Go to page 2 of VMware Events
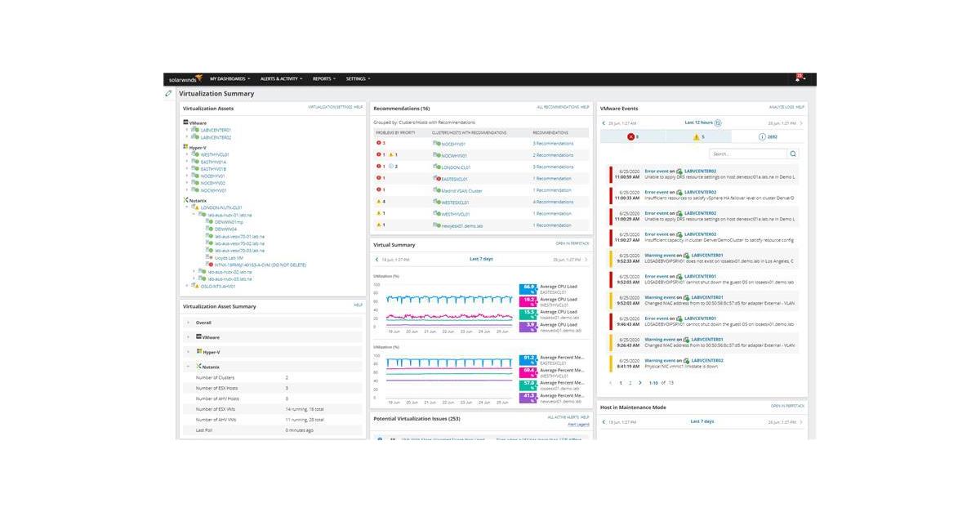The image size is (980, 512). point(630,382)
